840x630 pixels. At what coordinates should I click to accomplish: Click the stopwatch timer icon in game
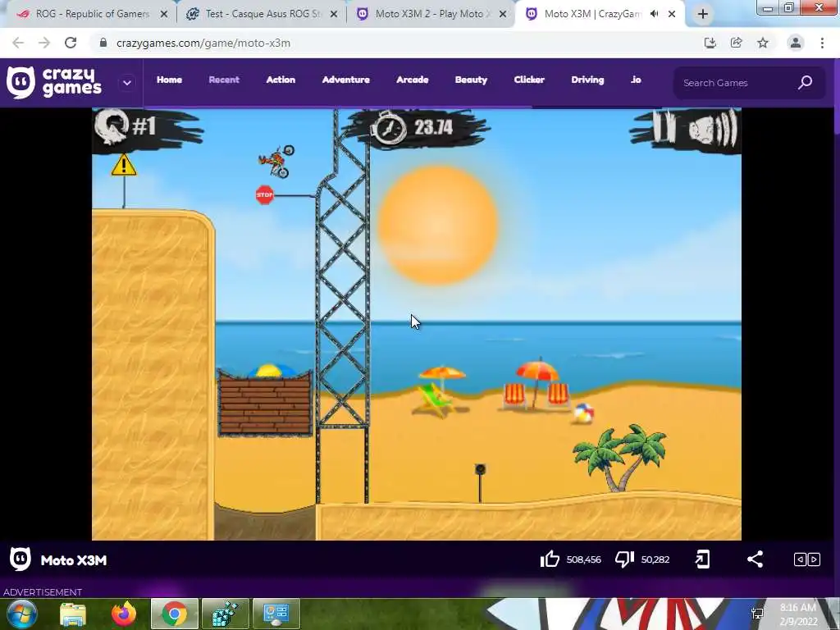390,127
